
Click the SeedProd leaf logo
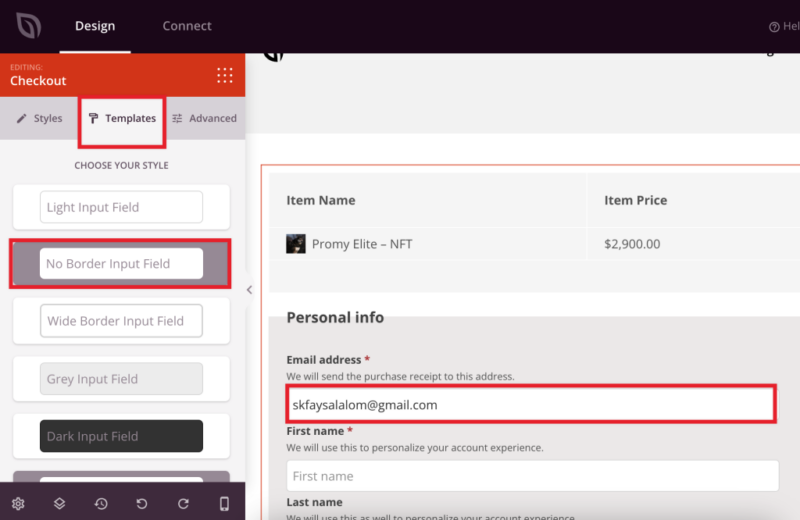click(x=29, y=26)
